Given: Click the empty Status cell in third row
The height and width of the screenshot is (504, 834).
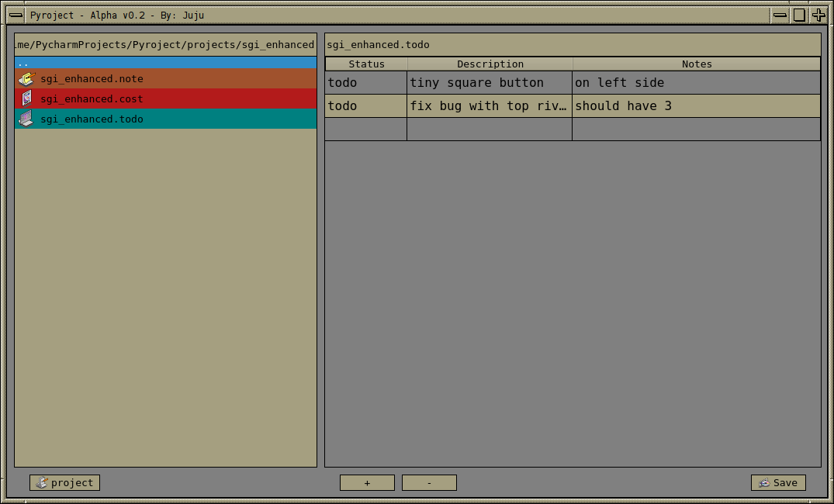Looking at the screenshot, I should [366, 129].
